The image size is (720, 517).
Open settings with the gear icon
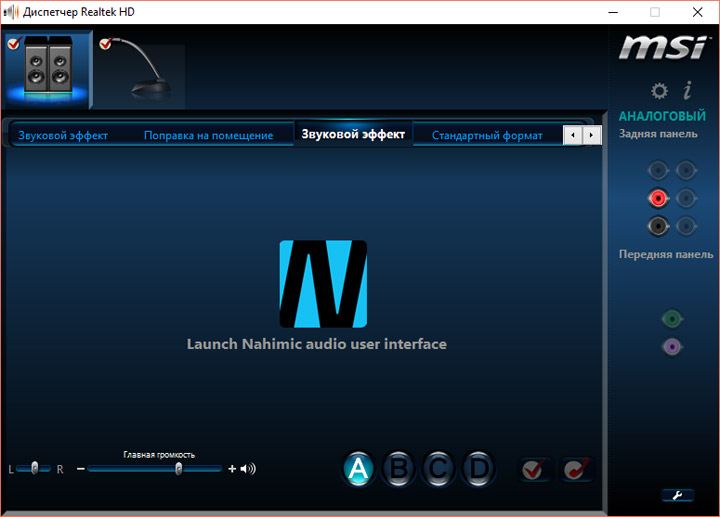coord(659,91)
